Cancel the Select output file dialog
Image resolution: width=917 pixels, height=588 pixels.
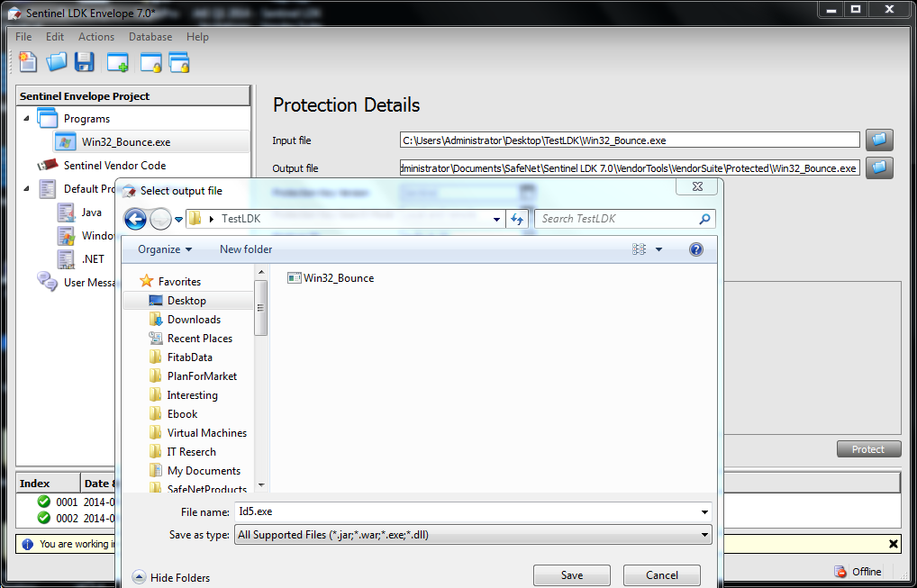(661, 574)
